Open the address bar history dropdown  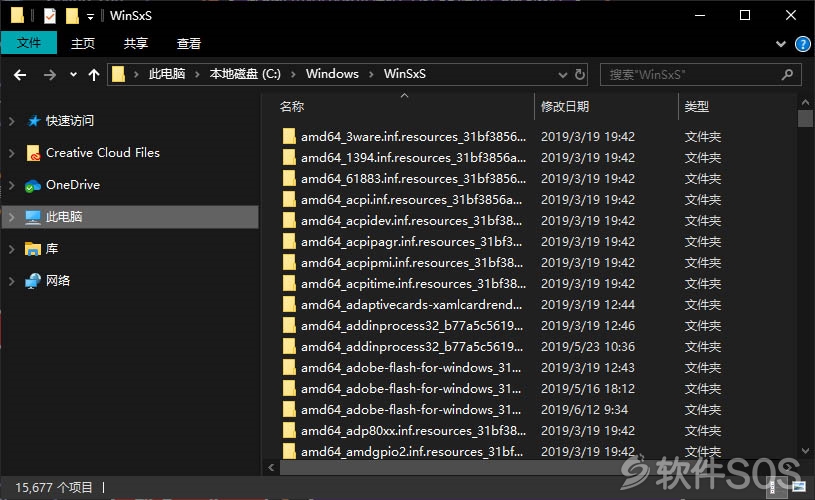click(562, 75)
